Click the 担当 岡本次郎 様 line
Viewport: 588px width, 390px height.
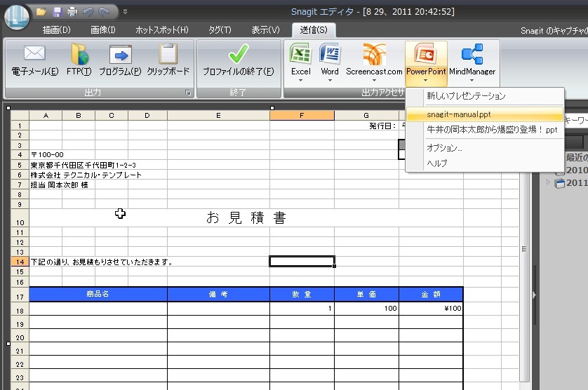[x=59, y=185]
